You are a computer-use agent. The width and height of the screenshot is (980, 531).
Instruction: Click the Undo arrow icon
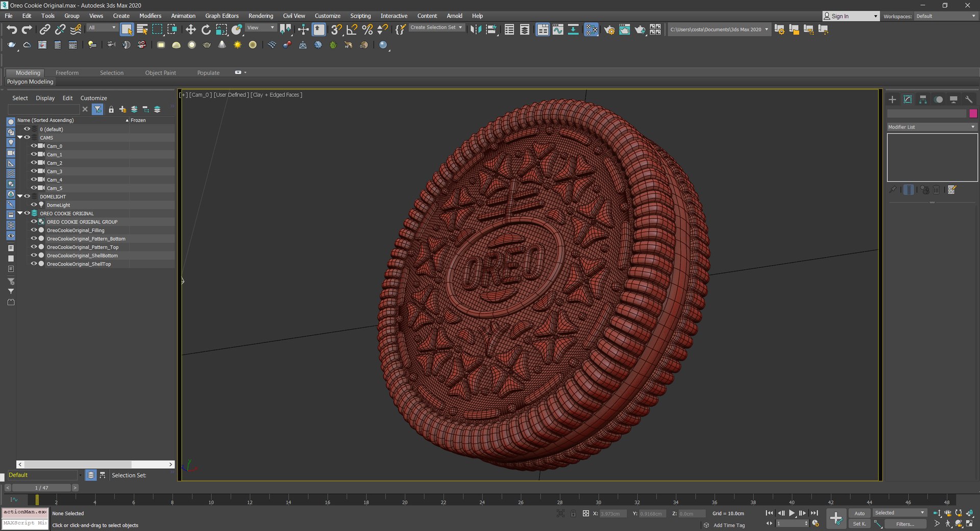12,30
